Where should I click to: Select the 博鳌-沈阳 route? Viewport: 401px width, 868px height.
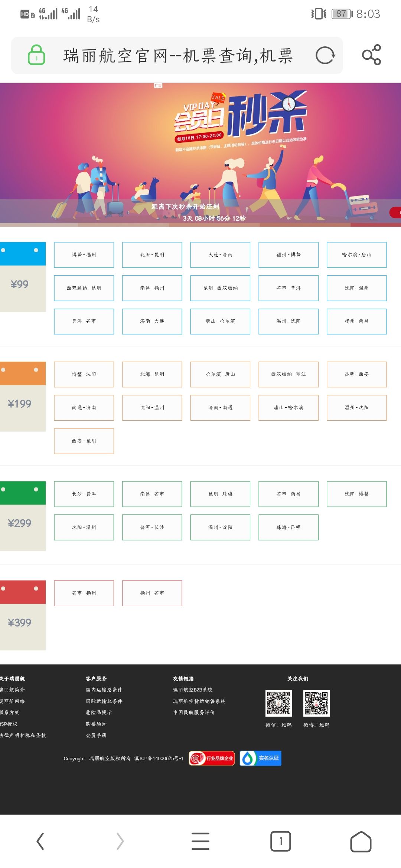tap(84, 374)
